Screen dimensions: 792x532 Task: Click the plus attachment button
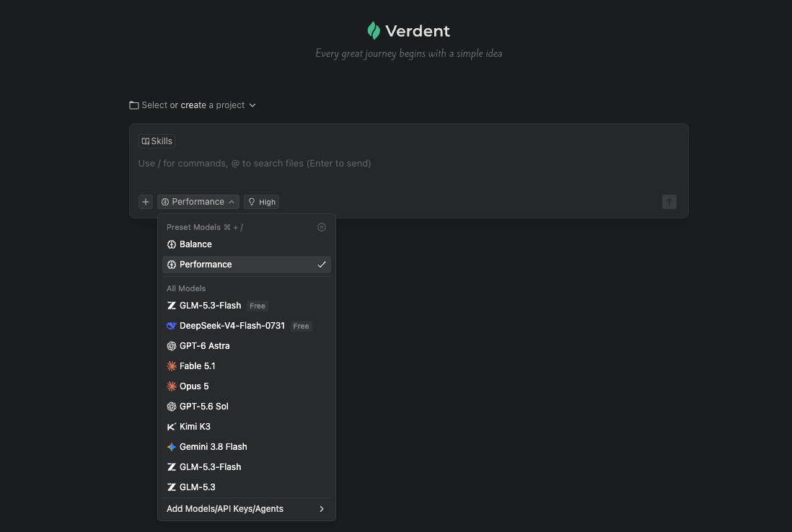(146, 202)
